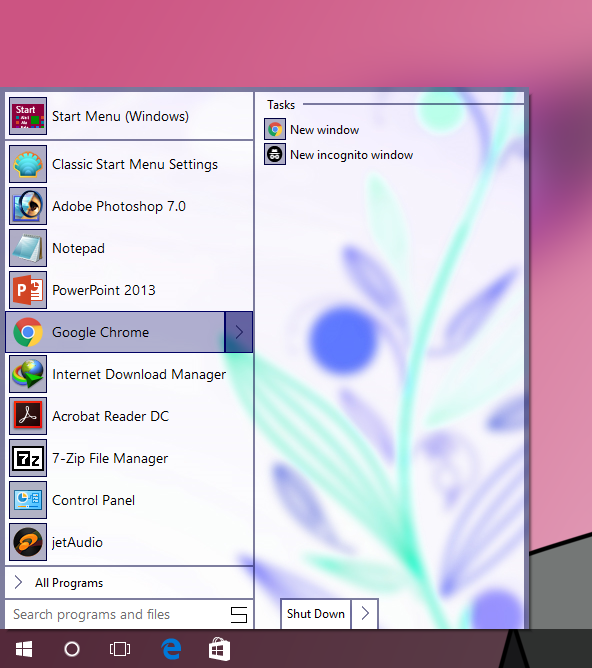Launch Adobe Photoshop 7.0 via its icon
592x668 pixels.
coord(28,206)
